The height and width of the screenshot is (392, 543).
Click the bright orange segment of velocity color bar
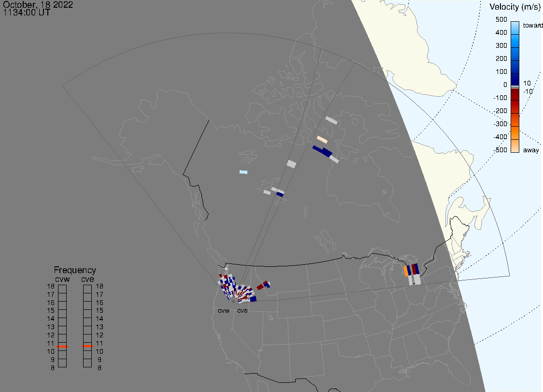point(515,132)
